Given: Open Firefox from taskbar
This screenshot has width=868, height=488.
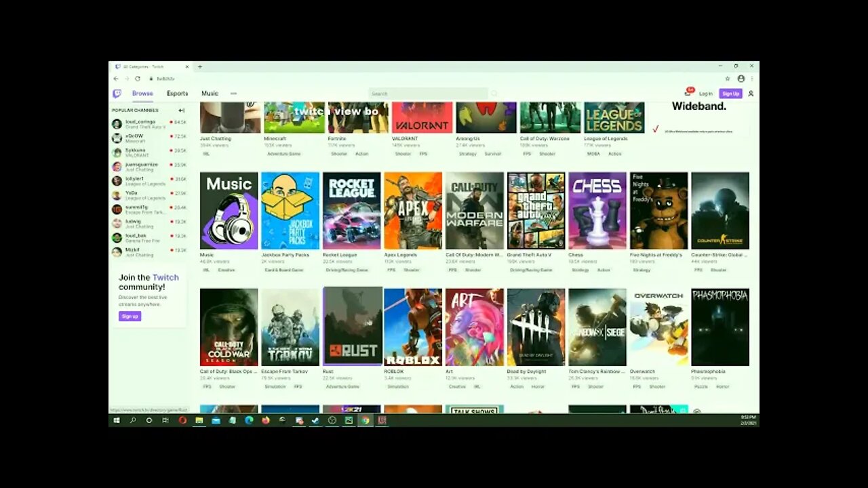Looking at the screenshot, I should click(266, 420).
